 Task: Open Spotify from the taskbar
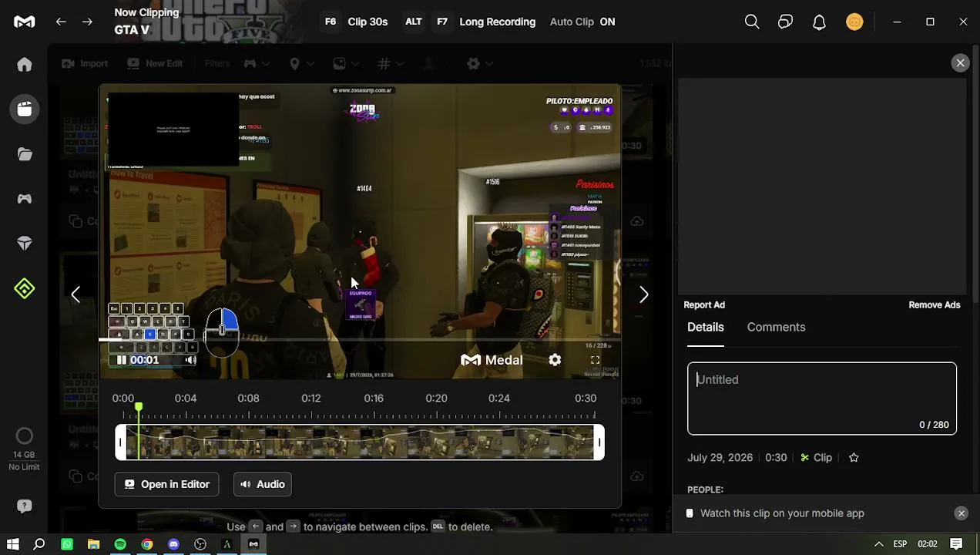(120, 544)
